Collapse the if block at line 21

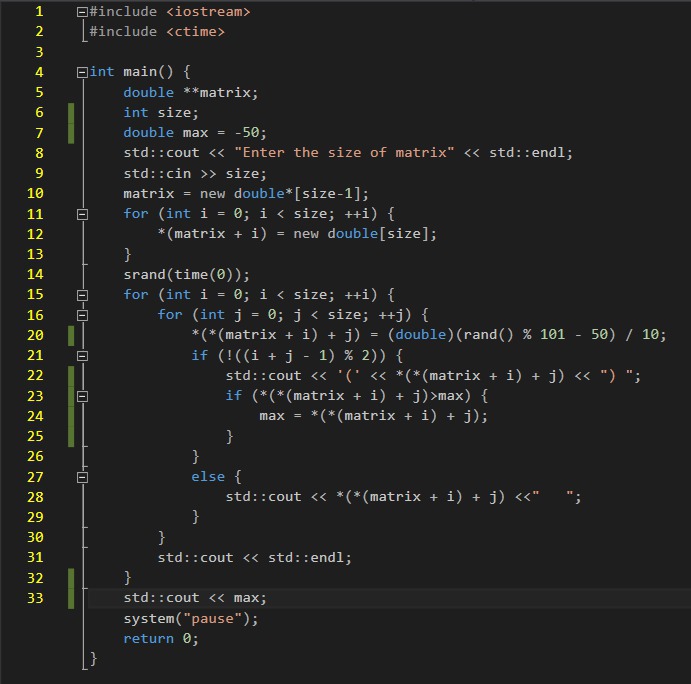(82, 356)
